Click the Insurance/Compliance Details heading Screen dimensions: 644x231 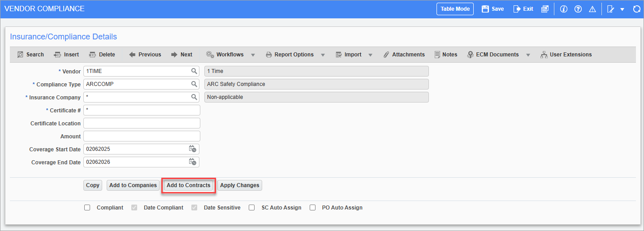[x=63, y=37]
